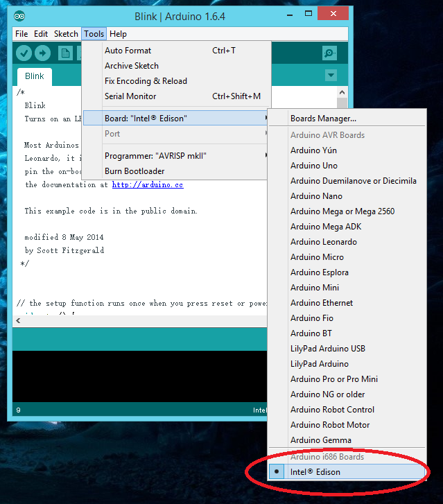This screenshot has width=443, height=504.
Task: Expand the Board "Intel Edison" submenu
Action: coord(175,119)
